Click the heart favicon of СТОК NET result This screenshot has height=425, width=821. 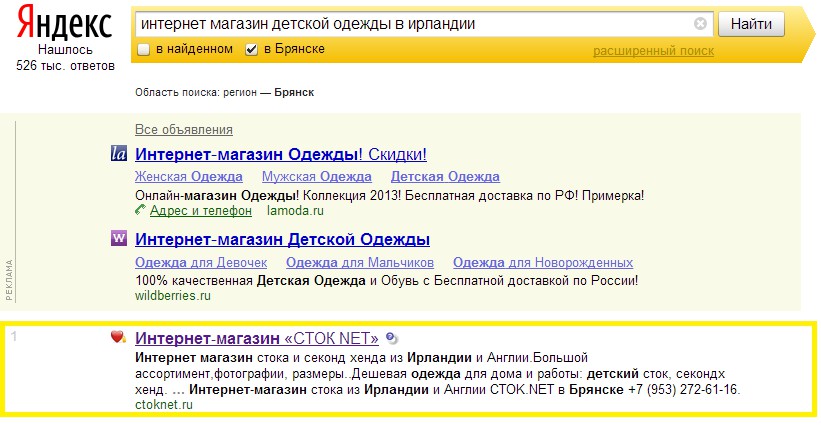click(118, 337)
